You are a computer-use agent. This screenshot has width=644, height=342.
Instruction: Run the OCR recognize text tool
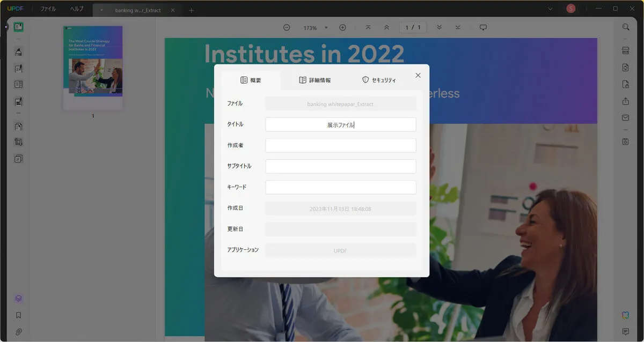(626, 51)
